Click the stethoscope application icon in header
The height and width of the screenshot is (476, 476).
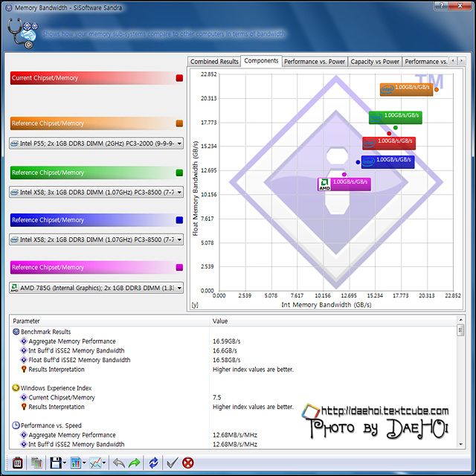(x=22, y=33)
